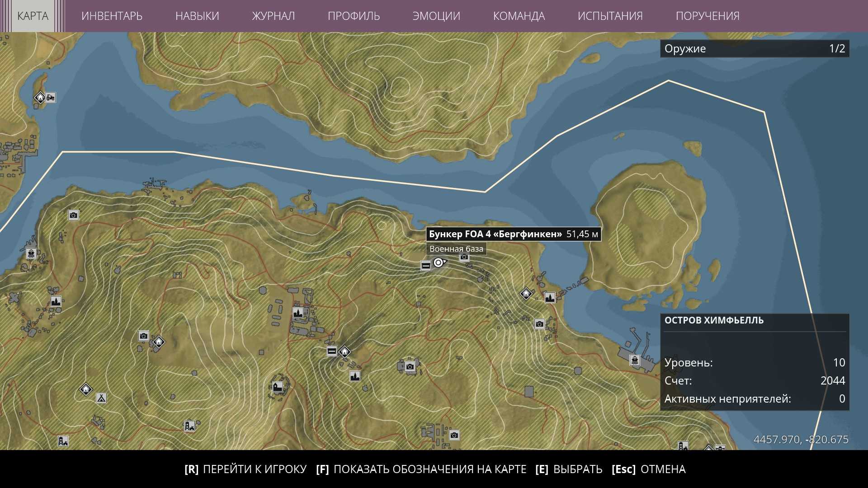The width and height of the screenshot is (868, 488).
Task: Click the Отмена prompt in the footer
Action: (x=648, y=469)
